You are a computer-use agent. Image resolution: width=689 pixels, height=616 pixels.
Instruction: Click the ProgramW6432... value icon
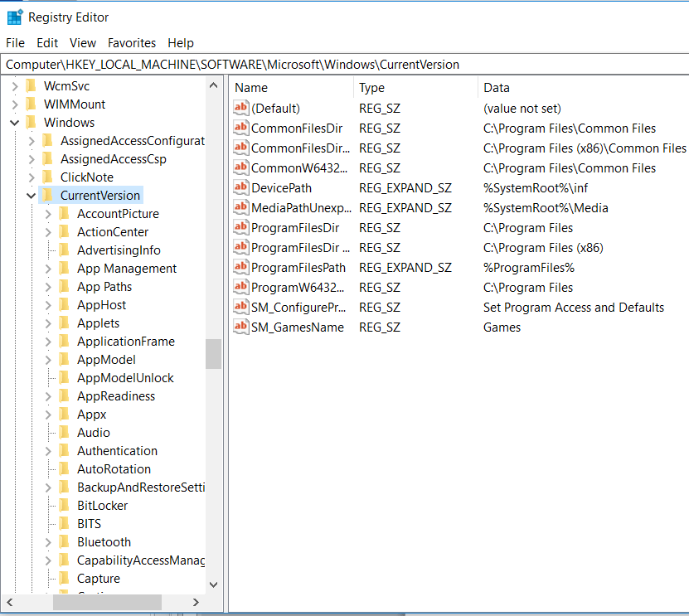tap(240, 288)
